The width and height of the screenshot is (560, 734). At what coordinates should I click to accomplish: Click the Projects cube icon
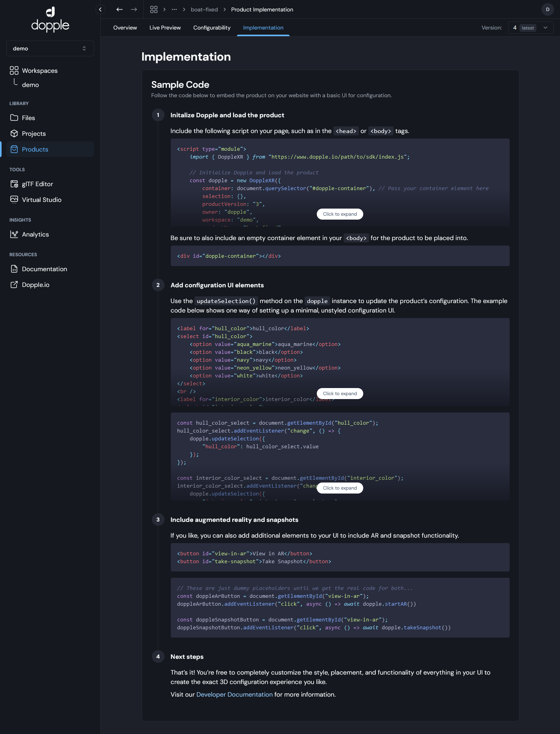click(14, 133)
